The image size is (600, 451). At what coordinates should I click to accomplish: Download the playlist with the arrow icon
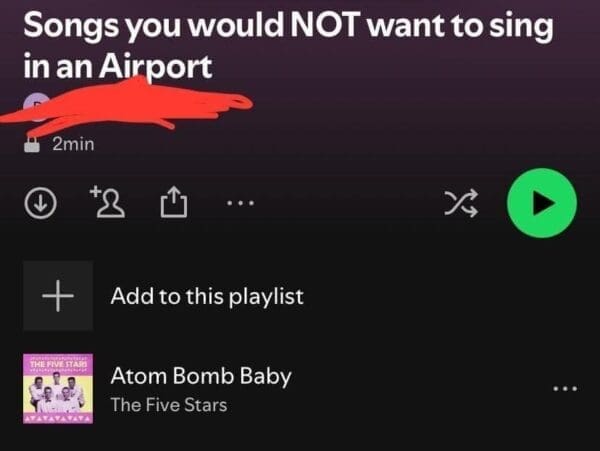[41, 203]
